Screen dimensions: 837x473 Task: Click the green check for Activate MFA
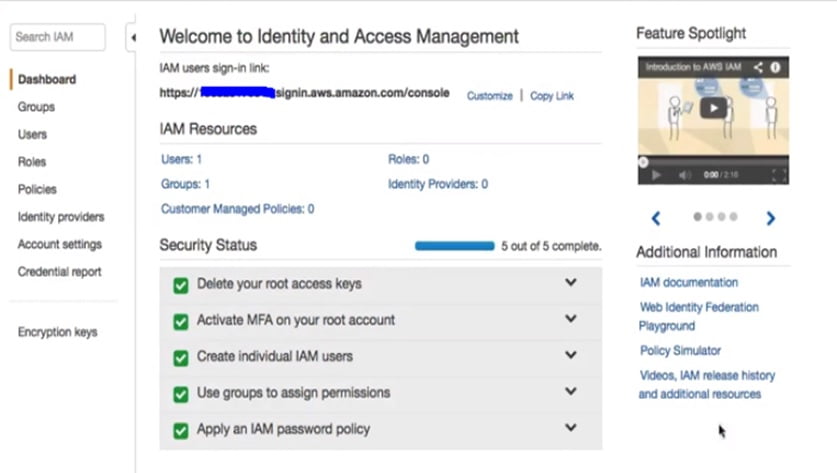(181, 321)
